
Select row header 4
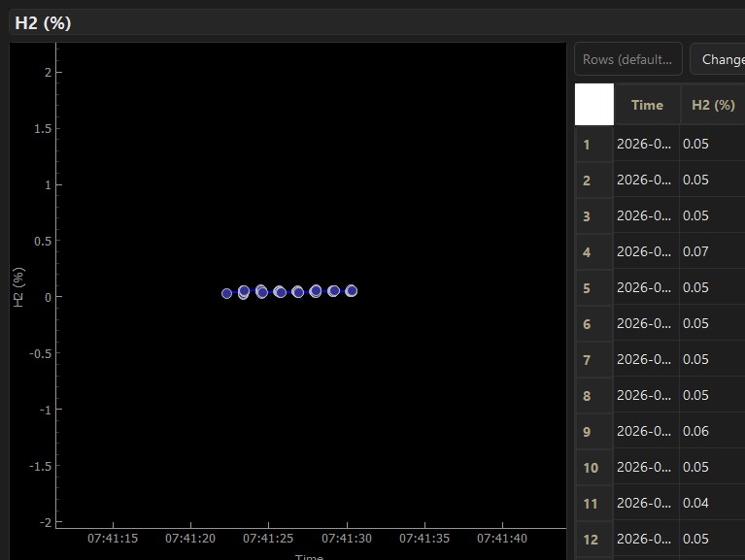[x=593, y=251]
